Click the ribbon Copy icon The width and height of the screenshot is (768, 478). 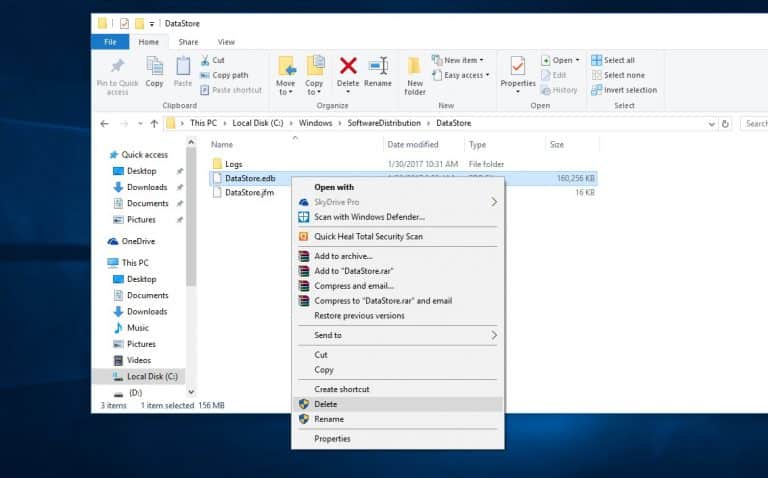154,72
